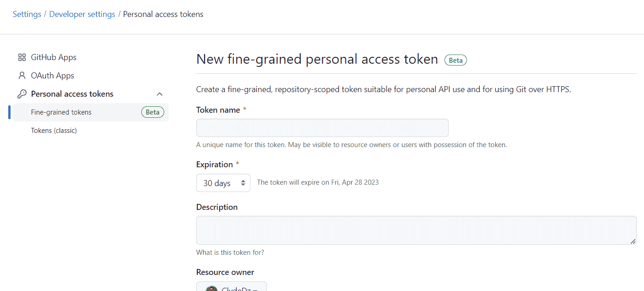Open the 30 days expiration dropdown
Viewport: 644px width, 291px height.
tap(223, 183)
